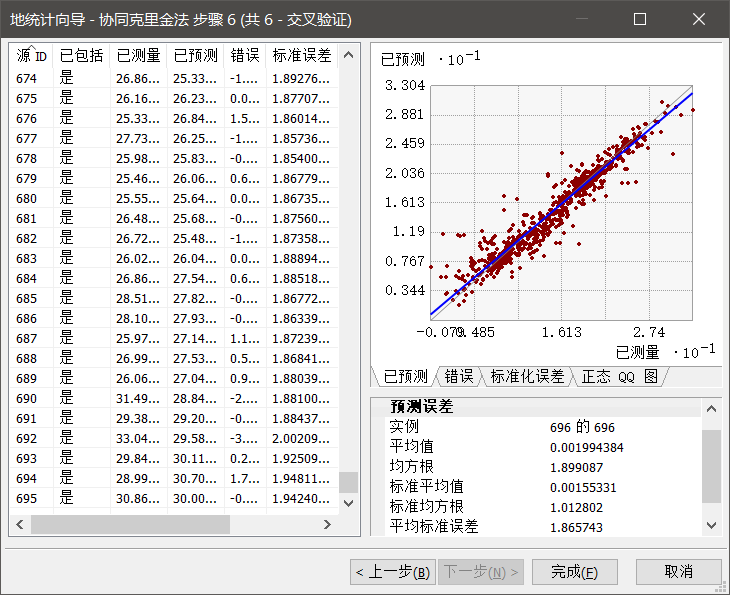
Task: Switch to the 已预测 chart tab
Action: click(405, 376)
